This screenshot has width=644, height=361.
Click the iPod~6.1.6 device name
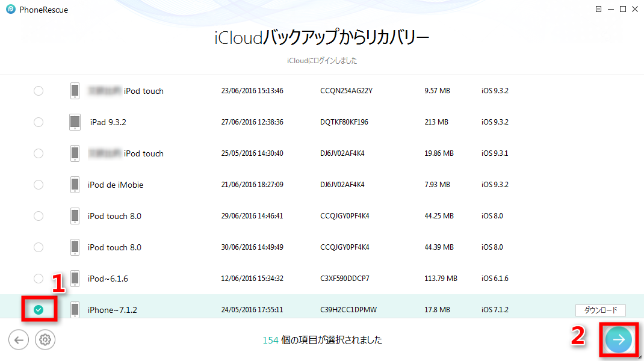tap(108, 279)
